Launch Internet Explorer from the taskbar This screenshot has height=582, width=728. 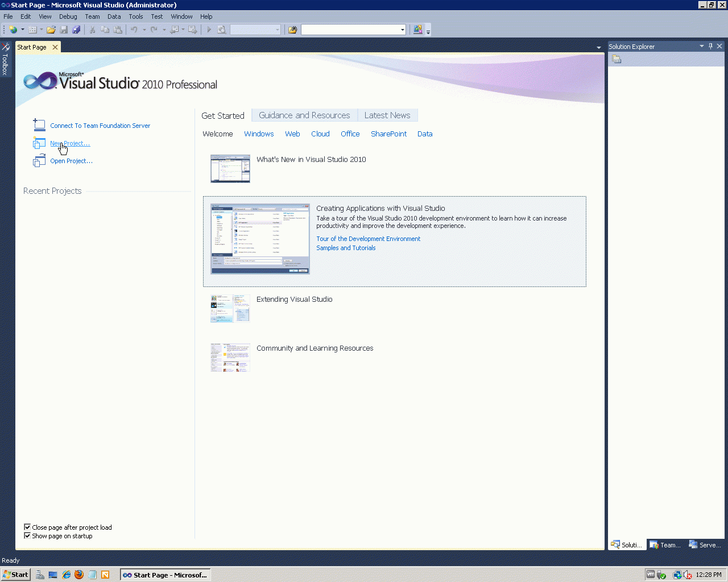(x=67, y=575)
